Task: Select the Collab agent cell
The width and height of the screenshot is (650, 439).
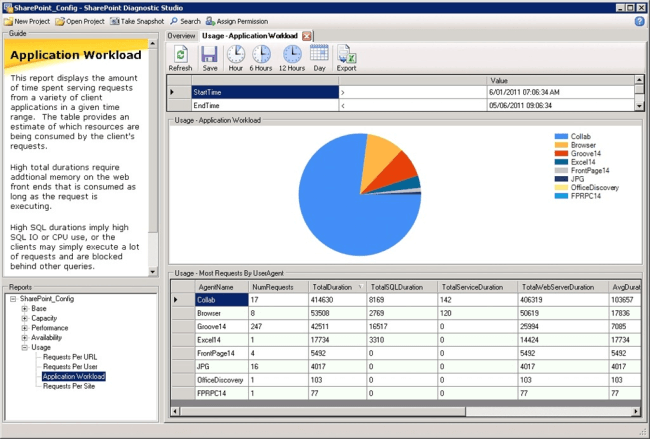Action: [221, 300]
